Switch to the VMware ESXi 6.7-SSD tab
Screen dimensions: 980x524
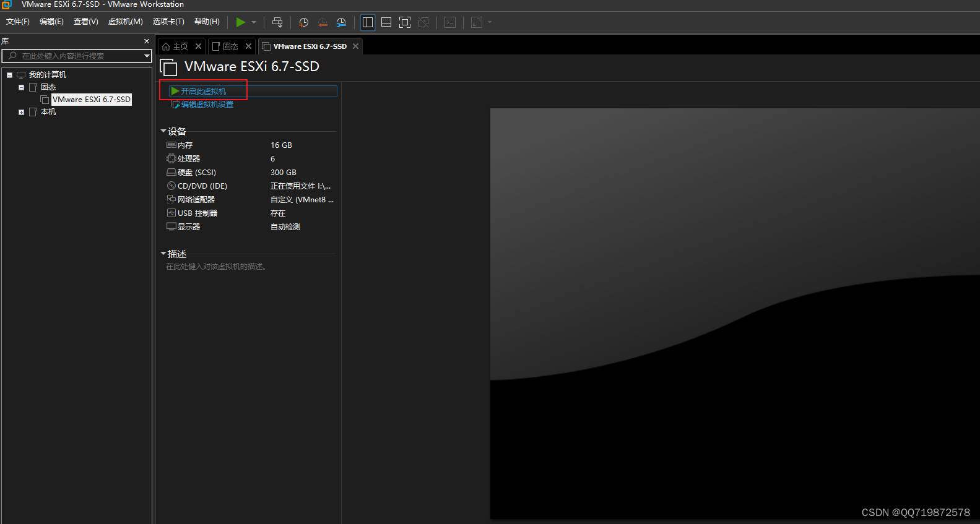click(x=304, y=46)
